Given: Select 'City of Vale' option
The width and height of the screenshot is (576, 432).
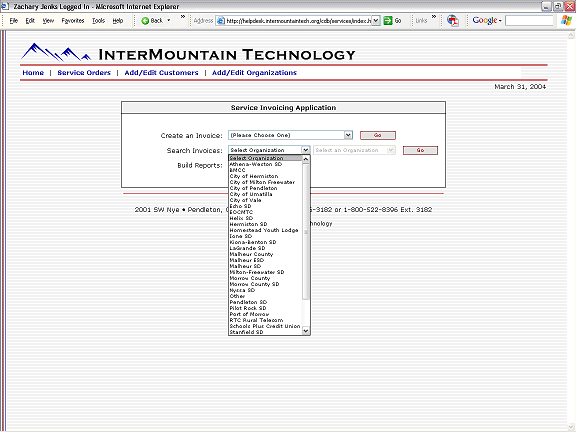Looking at the screenshot, I should tap(265, 200).
